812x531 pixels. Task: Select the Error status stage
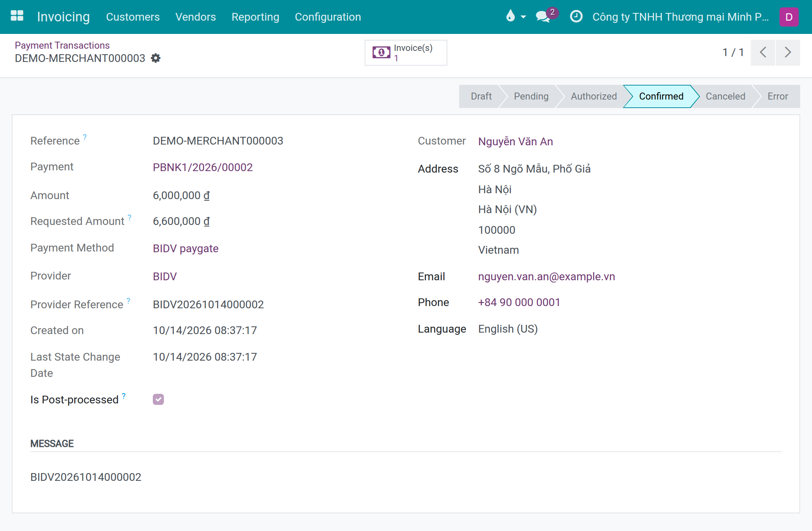778,96
